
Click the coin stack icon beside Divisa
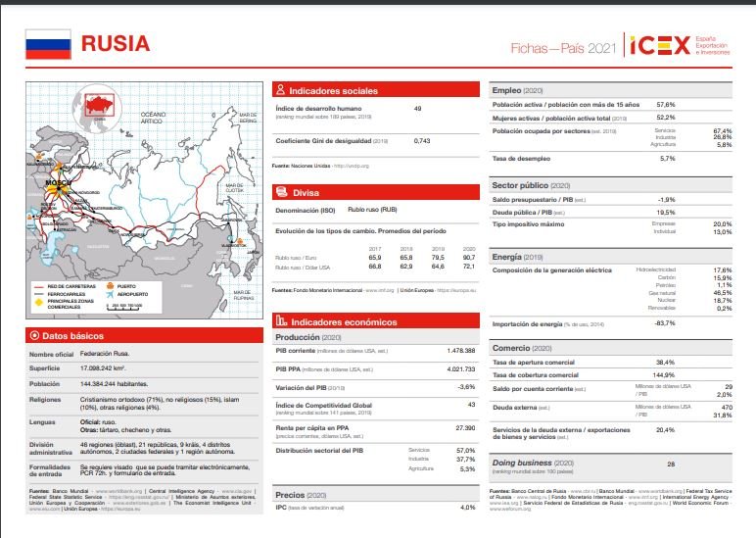pyautogui.click(x=281, y=192)
